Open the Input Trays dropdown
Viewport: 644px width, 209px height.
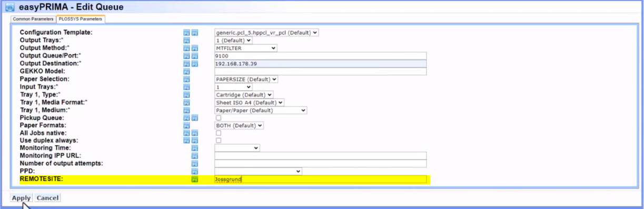(234, 87)
